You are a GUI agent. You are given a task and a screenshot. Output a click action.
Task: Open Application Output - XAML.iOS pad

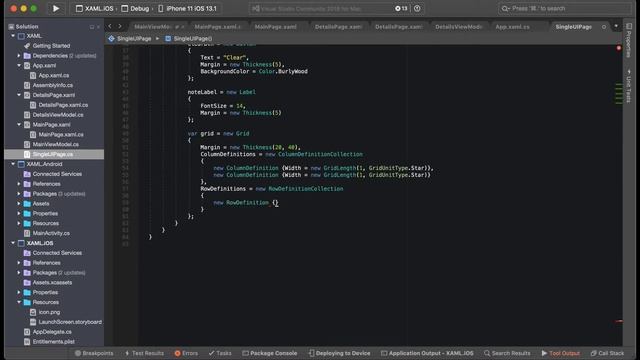(427, 353)
